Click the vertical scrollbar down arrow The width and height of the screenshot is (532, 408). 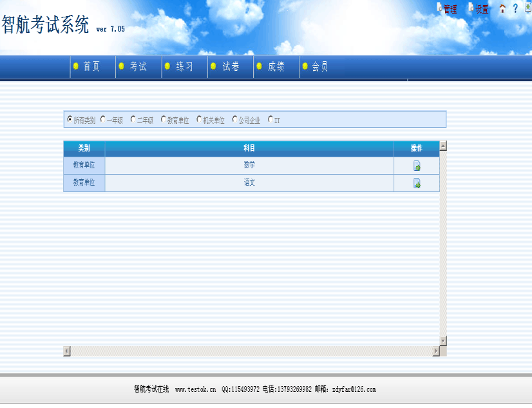coord(442,340)
